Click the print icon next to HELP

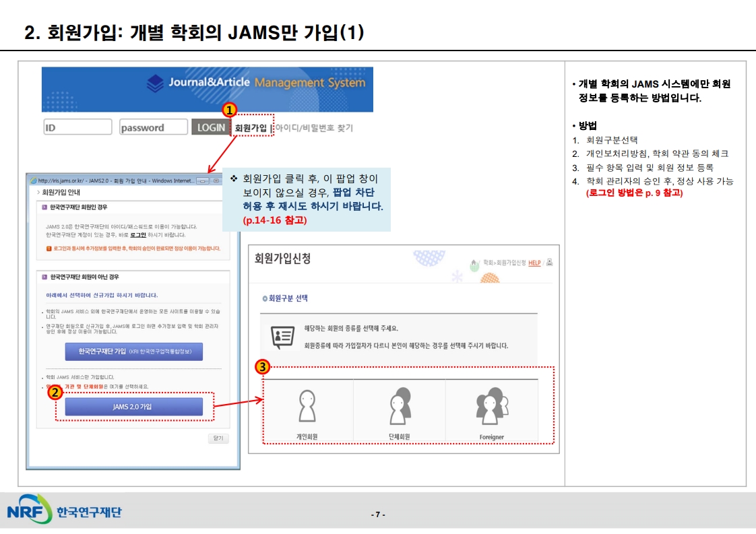click(549, 262)
